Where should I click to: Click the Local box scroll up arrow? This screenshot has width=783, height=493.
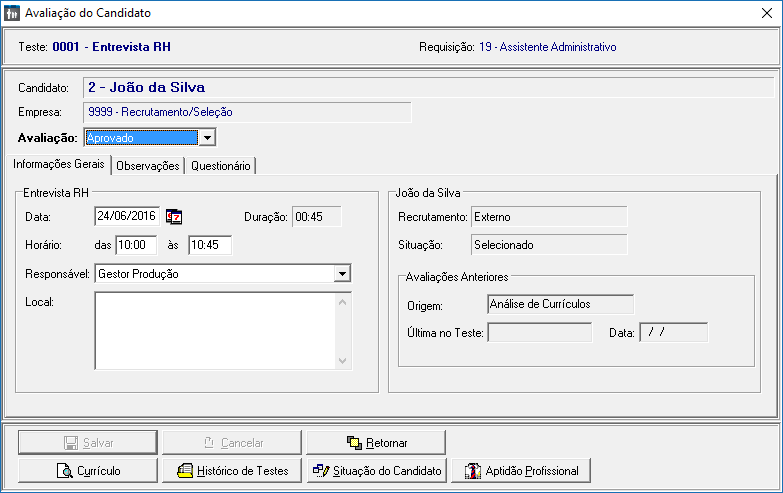(x=343, y=300)
